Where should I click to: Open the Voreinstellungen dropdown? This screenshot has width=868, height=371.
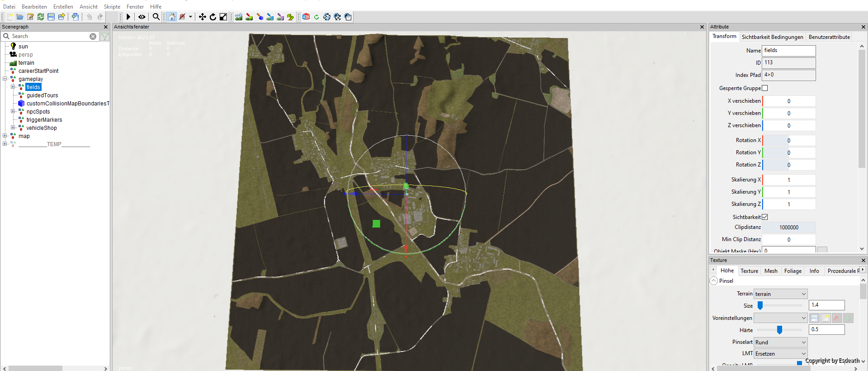point(780,318)
